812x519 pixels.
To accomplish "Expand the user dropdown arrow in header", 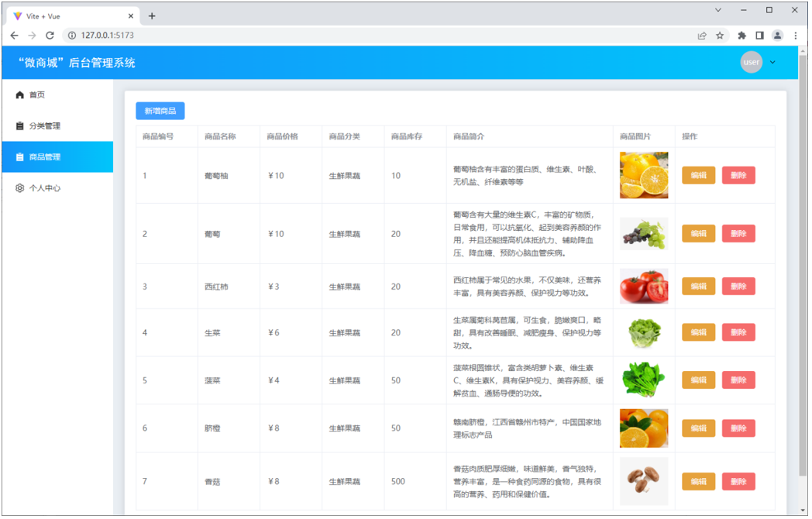I will 772,63.
